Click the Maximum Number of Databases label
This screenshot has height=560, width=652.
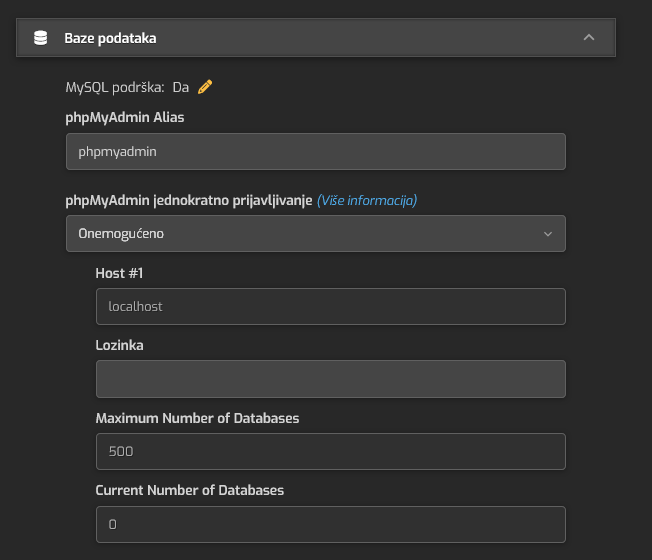198,418
